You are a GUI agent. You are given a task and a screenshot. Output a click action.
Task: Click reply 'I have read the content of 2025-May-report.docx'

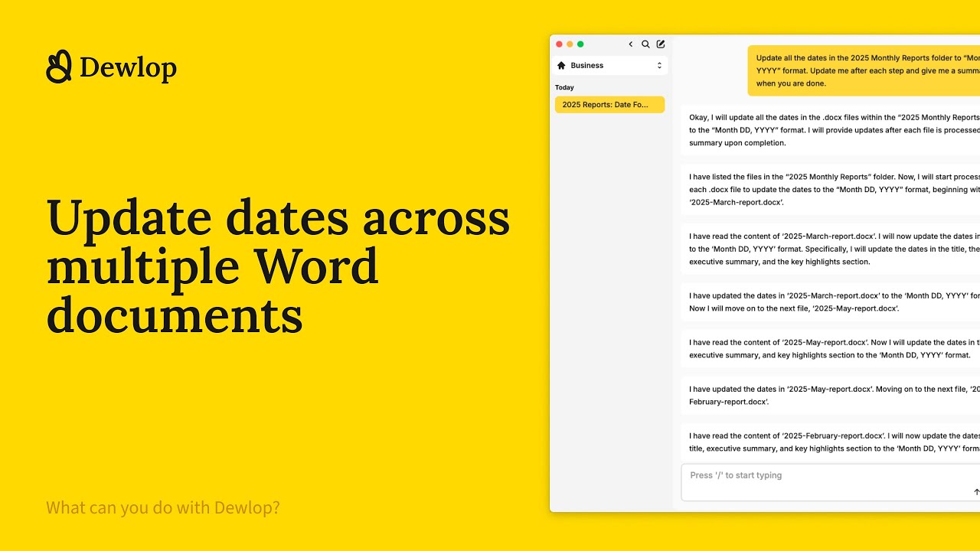831,349
